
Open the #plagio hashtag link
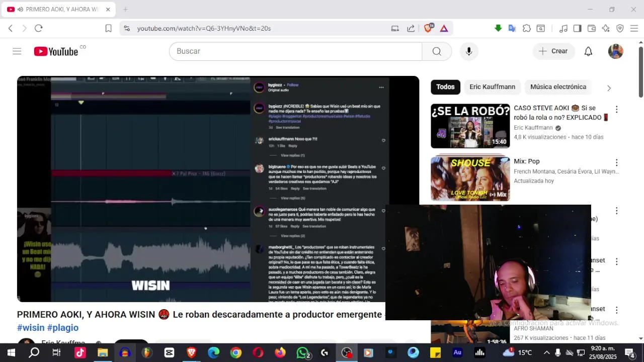(63, 328)
